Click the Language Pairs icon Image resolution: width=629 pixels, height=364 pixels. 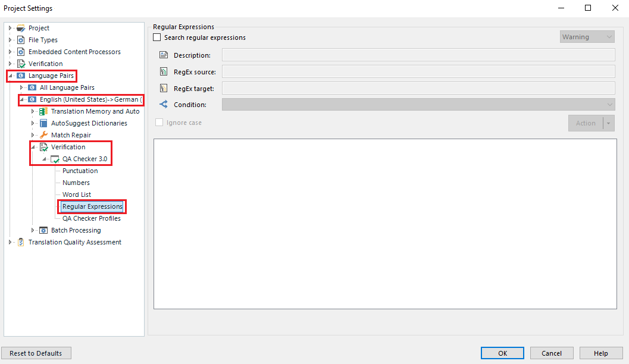[20, 76]
